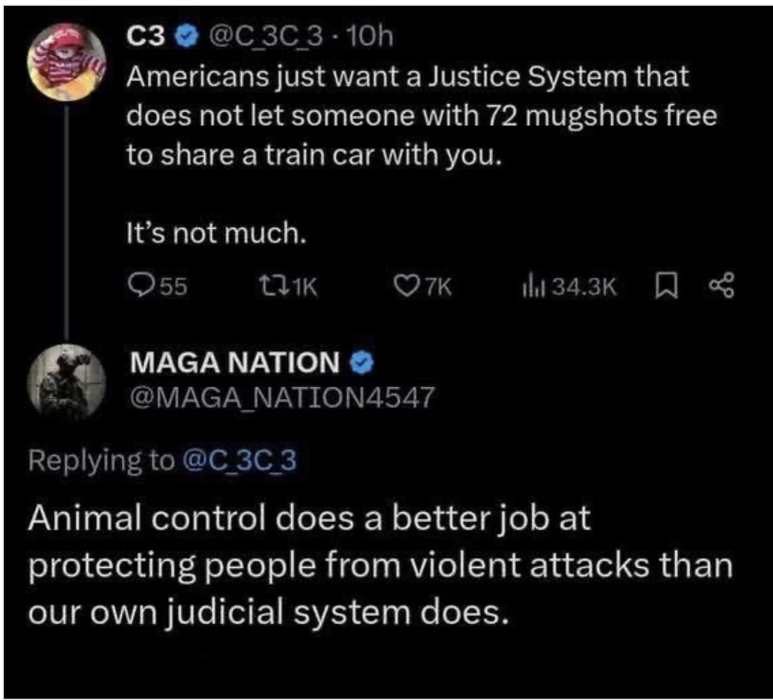Click MAGA NATION's blue verified badge
This screenshot has width=773, height=700.
coord(363,363)
